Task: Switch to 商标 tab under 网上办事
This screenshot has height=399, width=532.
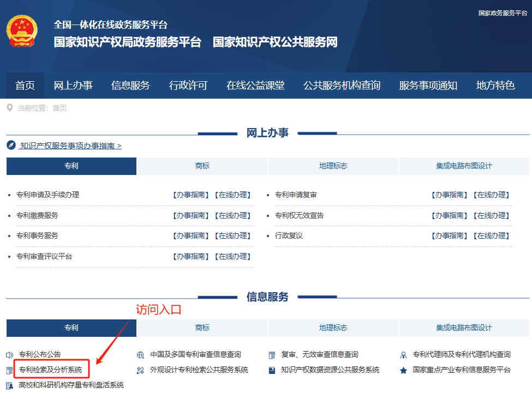Action: pos(202,166)
